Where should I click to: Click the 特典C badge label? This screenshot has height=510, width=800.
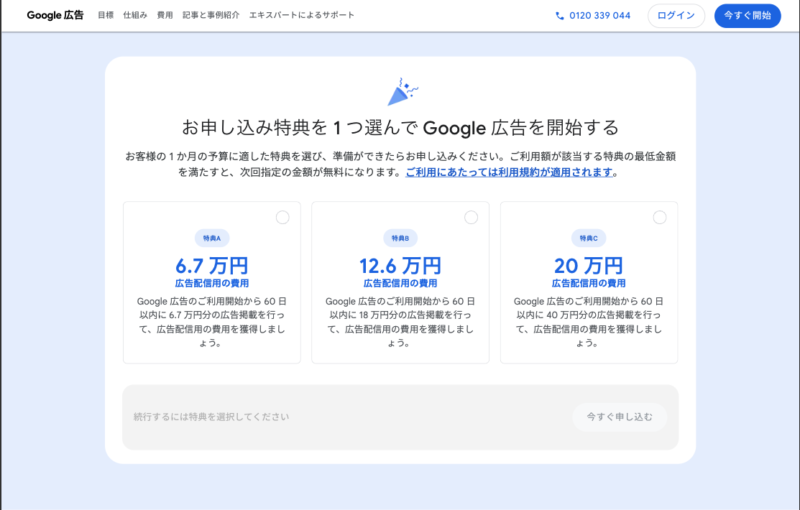(x=588, y=238)
